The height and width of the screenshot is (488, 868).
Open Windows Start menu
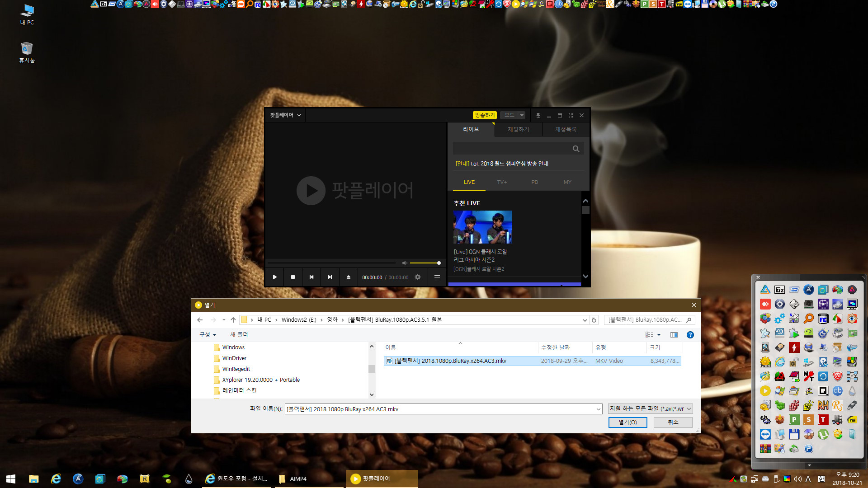click(11, 479)
